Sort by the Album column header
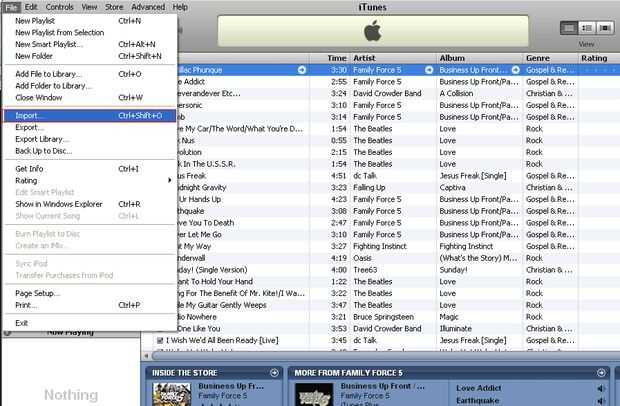 pyautogui.click(x=480, y=58)
